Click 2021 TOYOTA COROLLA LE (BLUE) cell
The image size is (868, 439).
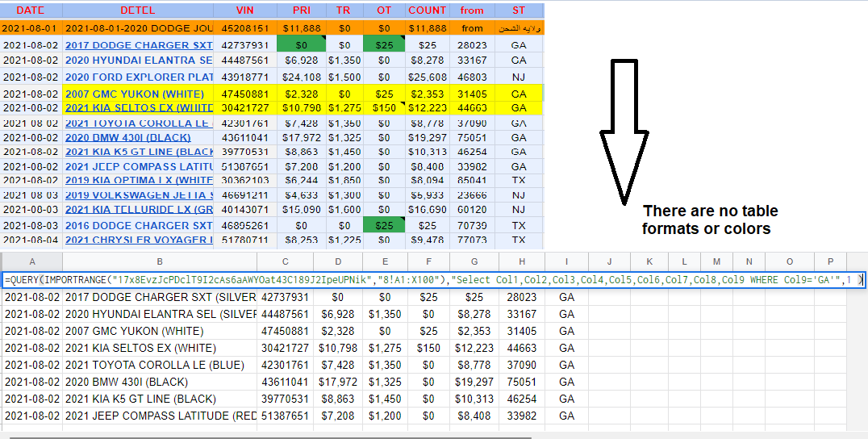point(160,366)
